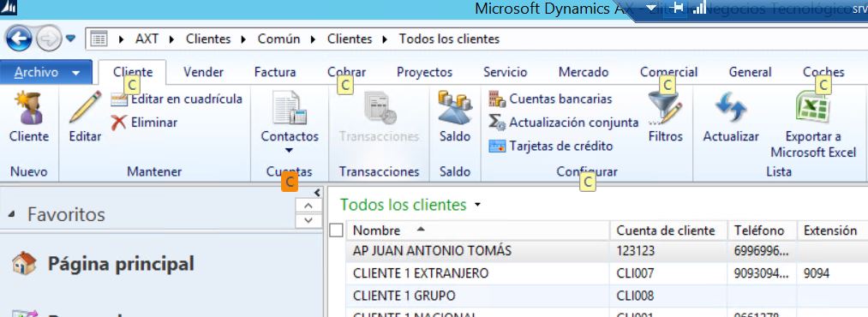Open Tarjetas de crédito card icon
Viewport: 868px width, 317px height.
point(497,147)
